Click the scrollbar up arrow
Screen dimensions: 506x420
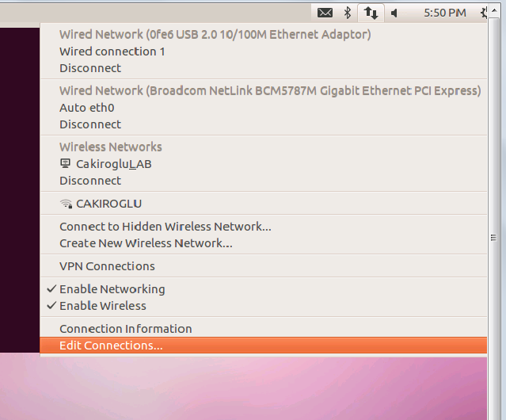coord(494,10)
